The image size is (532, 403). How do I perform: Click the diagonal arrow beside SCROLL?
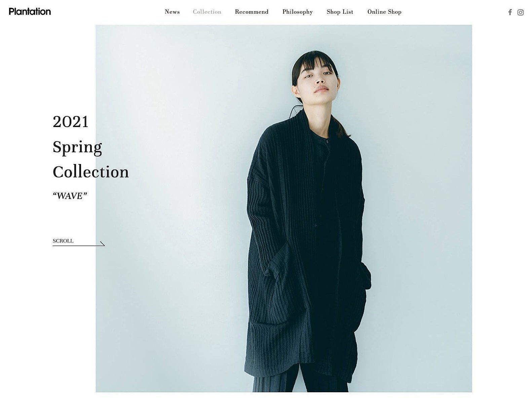103,244
